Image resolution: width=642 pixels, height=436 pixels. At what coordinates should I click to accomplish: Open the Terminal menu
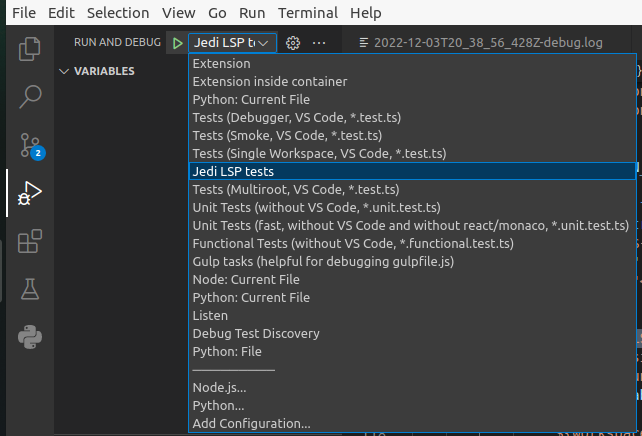point(307,13)
